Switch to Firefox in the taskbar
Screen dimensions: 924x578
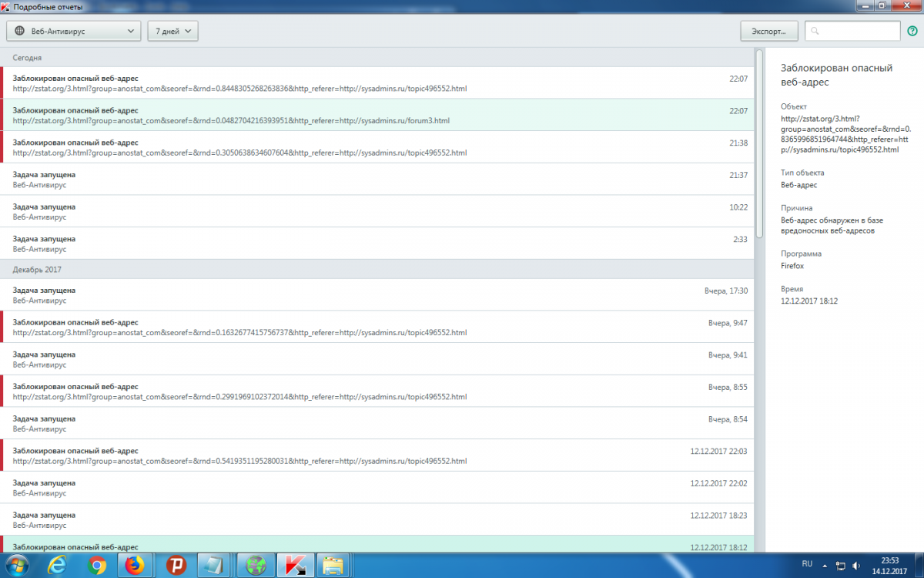pyautogui.click(x=135, y=565)
